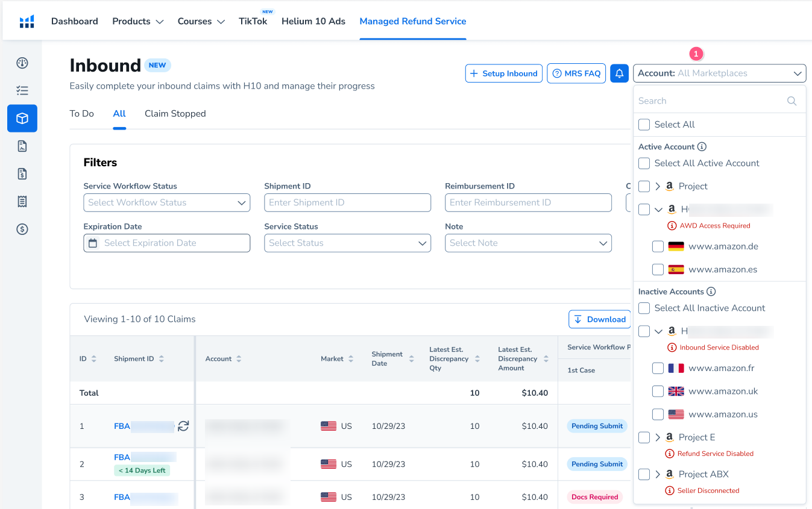812x509 pixels.
Task: Tick the www.amazon.de checkbox
Action: pos(658,247)
